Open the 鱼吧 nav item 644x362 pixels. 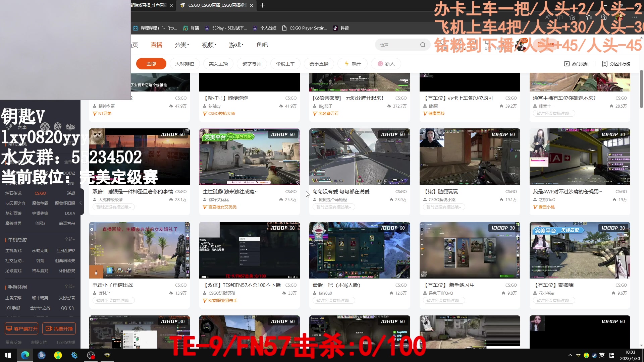point(262,45)
